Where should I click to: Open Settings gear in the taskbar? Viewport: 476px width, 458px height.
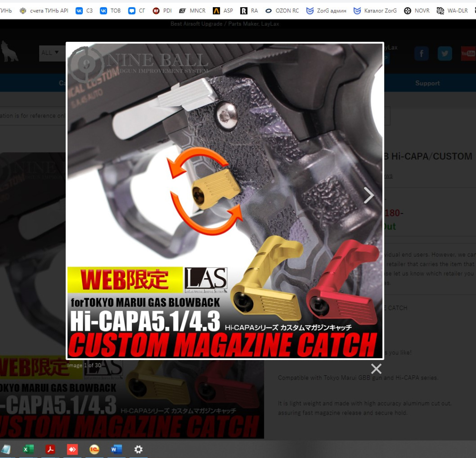click(x=139, y=449)
